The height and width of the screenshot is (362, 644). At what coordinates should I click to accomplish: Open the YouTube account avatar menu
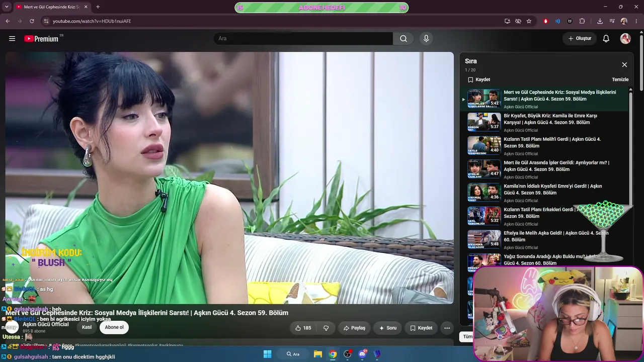pos(625,39)
